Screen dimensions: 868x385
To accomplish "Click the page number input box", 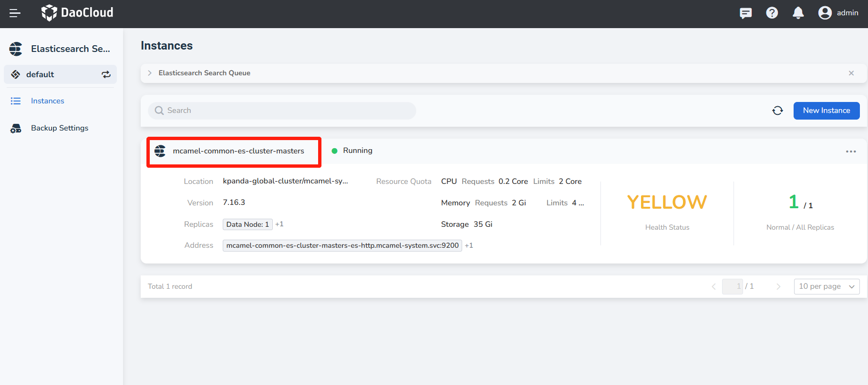I will 732,286.
